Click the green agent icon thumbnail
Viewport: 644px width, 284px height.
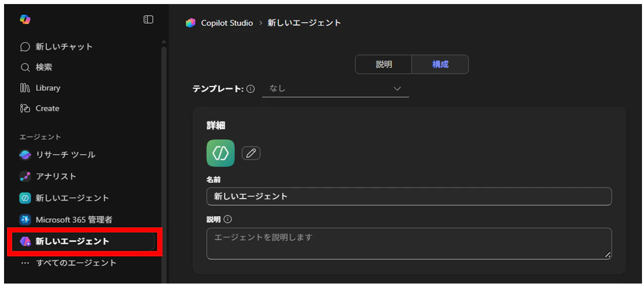pos(221,153)
